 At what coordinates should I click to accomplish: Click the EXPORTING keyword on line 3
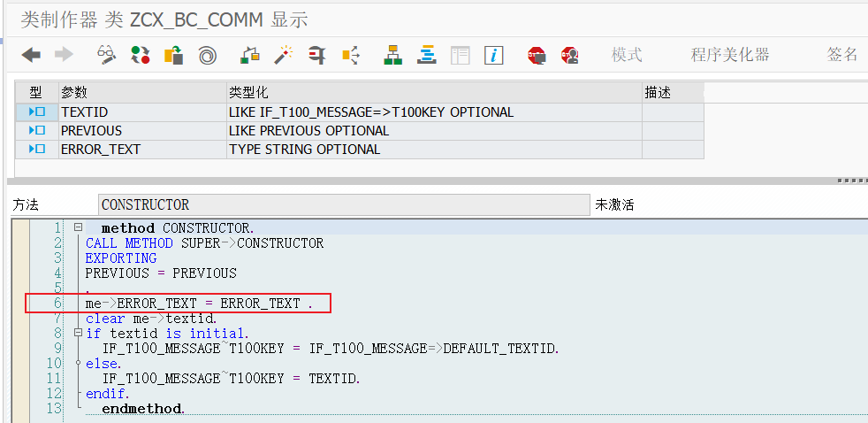point(121,258)
